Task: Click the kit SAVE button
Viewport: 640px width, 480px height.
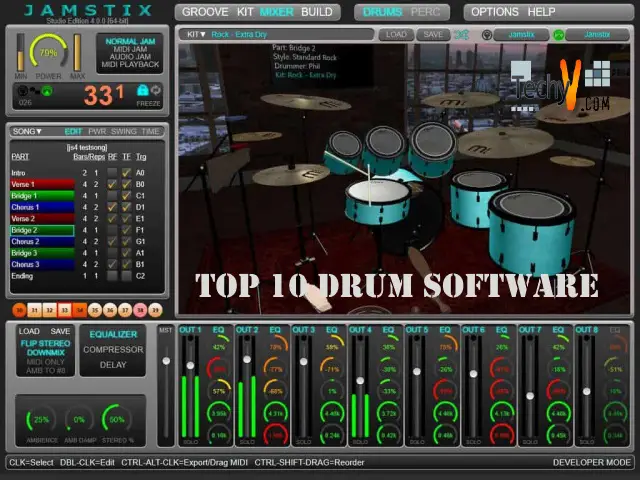Action: pos(433,35)
